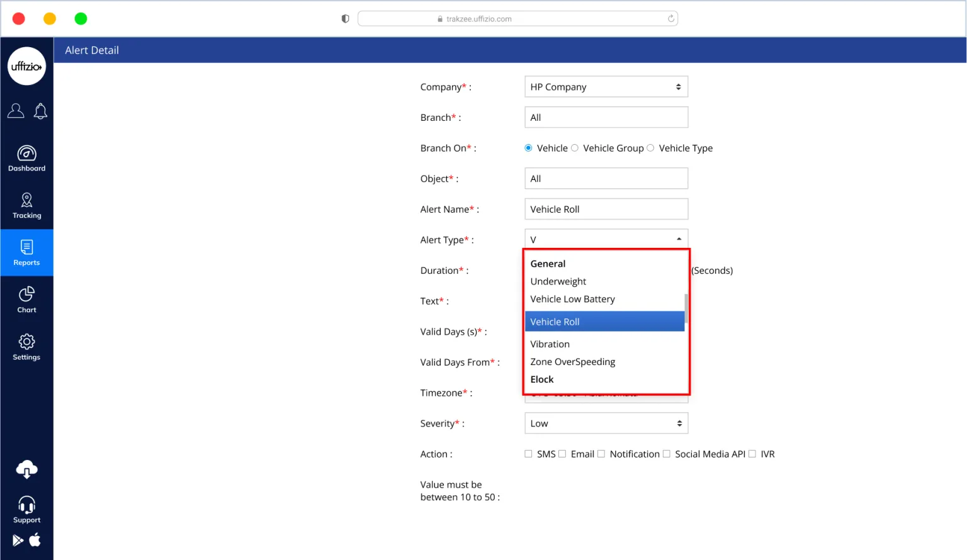The width and height of the screenshot is (967, 560).
Task: Select the Vehicle Group radio button
Action: point(575,148)
